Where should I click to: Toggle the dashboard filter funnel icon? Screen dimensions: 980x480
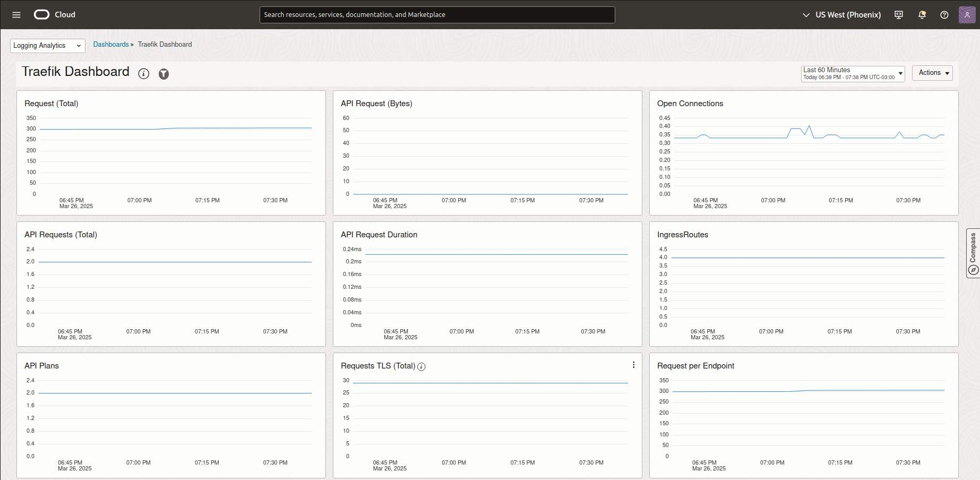pos(164,74)
